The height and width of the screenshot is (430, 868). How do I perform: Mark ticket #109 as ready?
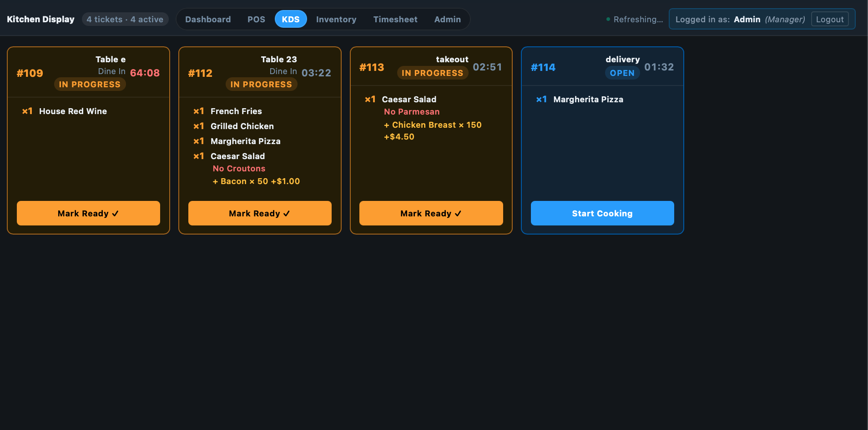88,213
